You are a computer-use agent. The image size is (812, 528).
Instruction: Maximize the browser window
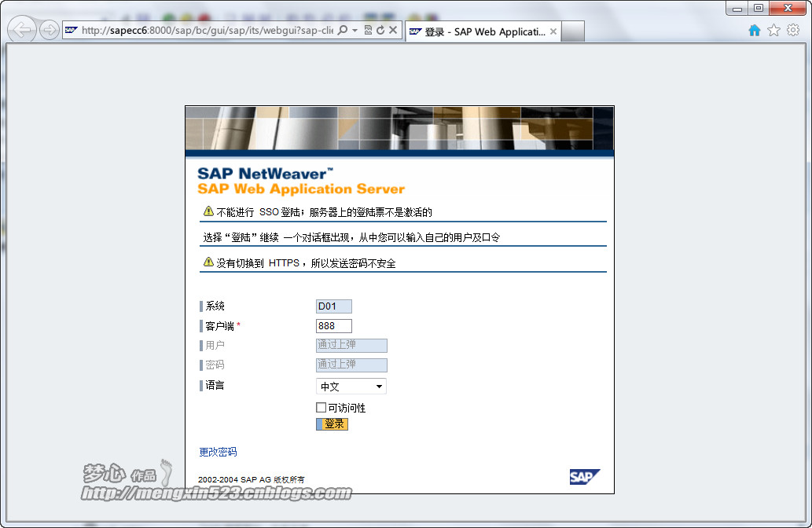click(x=759, y=9)
